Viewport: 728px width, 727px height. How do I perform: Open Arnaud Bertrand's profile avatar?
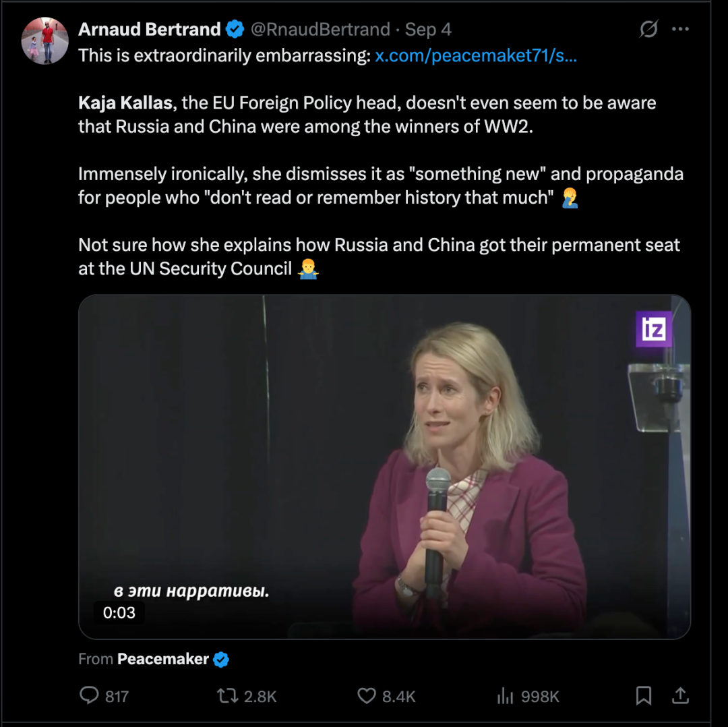pos(45,41)
